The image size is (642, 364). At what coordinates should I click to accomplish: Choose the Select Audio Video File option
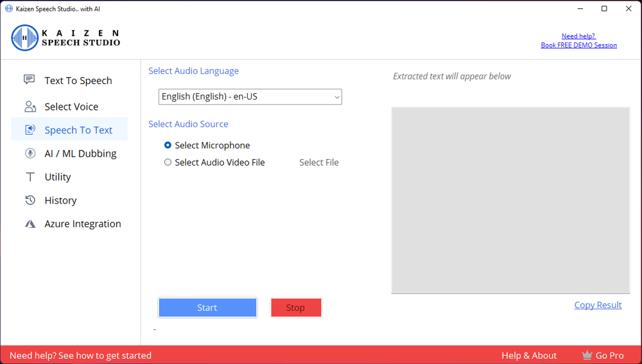click(168, 162)
